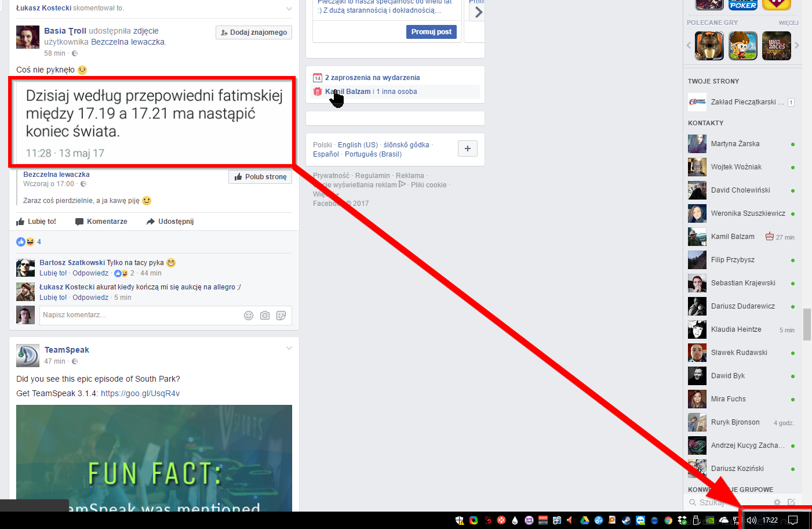Like the post with Lubię to!
This screenshot has width=812, height=529.
point(37,222)
